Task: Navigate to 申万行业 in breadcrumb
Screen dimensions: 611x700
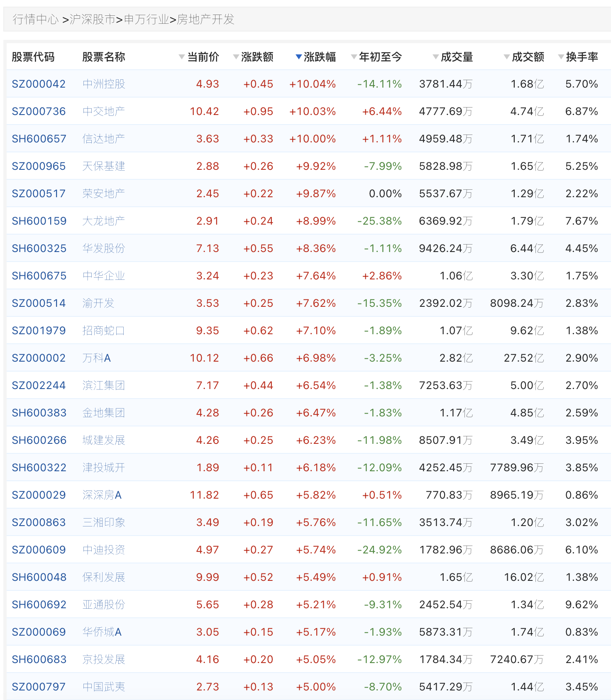Action: (x=147, y=20)
